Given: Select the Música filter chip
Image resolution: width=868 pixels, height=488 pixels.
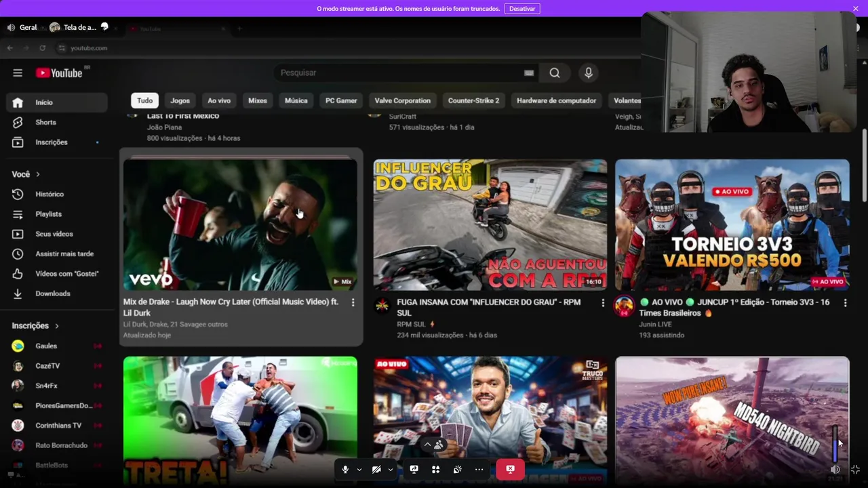Looking at the screenshot, I should [x=296, y=100].
